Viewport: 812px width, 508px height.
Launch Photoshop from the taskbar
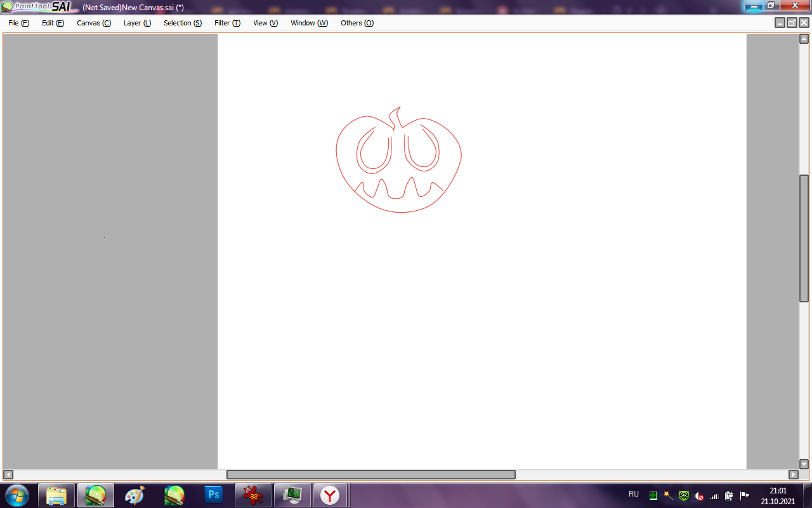point(214,495)
